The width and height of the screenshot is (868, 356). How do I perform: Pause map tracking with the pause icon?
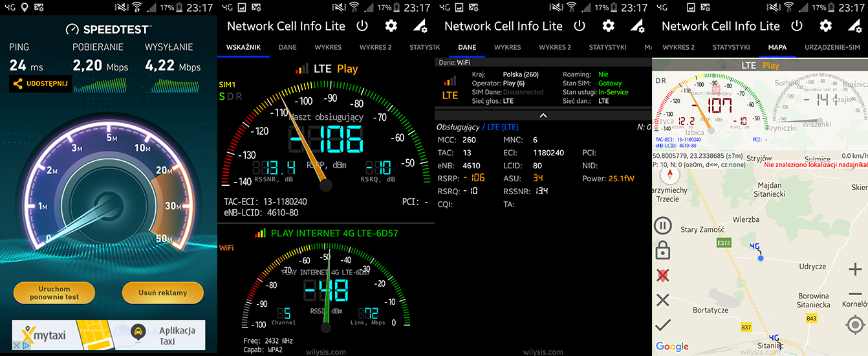[663, 226]
